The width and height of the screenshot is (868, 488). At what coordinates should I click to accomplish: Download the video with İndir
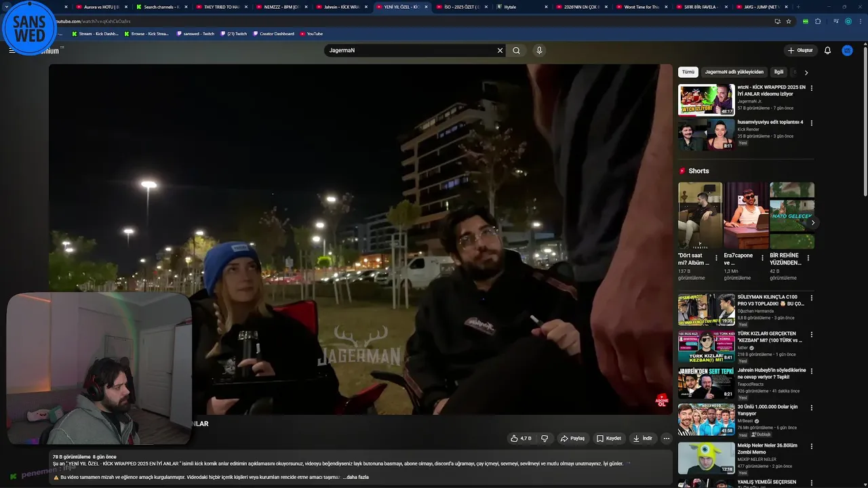coord(642,439)
